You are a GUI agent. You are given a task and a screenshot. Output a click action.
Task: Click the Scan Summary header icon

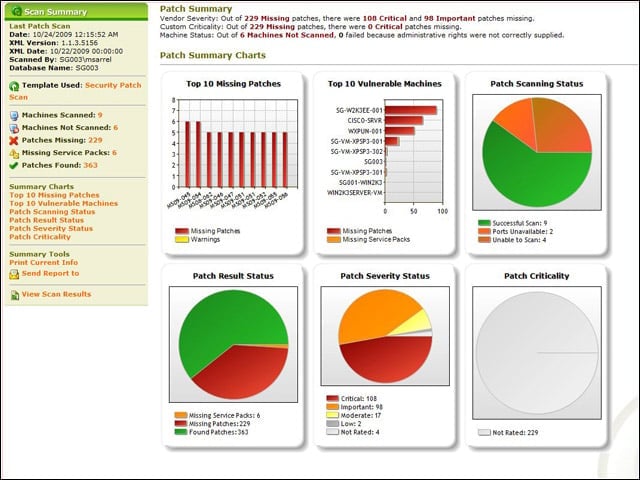[x=17, y=11]
